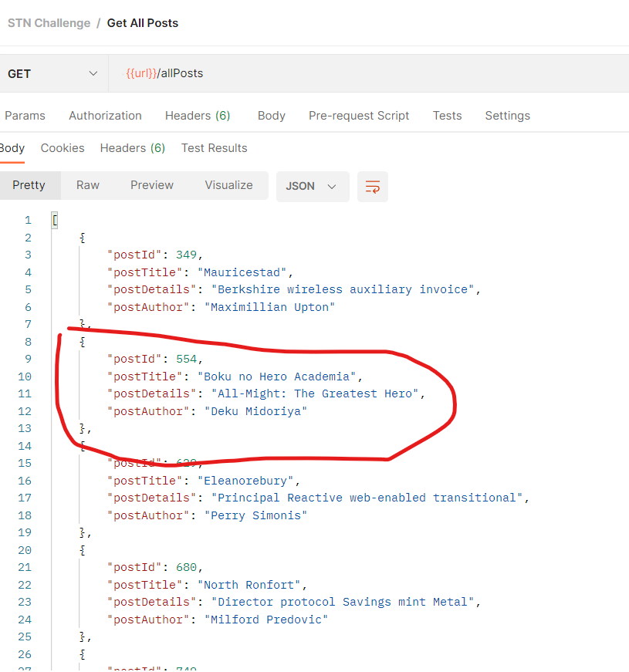Open the Settings tab

[x=508, y=116]
